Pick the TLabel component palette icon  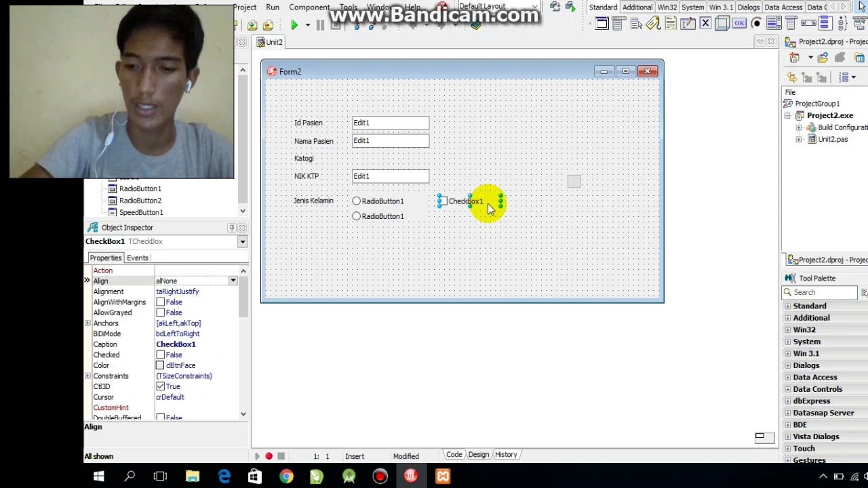pos(653,24)
